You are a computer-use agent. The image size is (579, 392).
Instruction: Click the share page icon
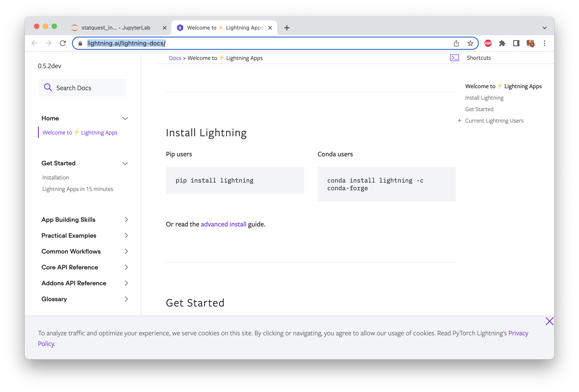[x=456, y=43]
